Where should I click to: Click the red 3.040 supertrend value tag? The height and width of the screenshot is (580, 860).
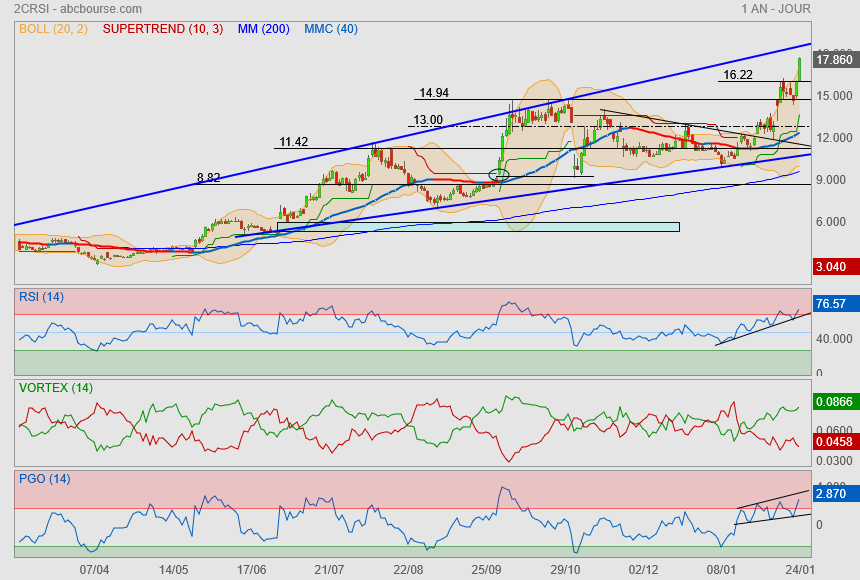832,267
